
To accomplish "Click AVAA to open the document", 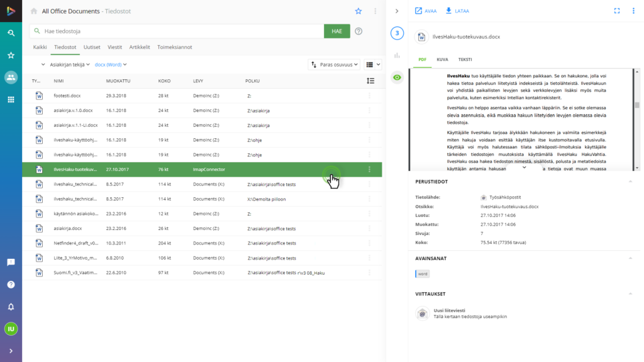I will 426,11.
